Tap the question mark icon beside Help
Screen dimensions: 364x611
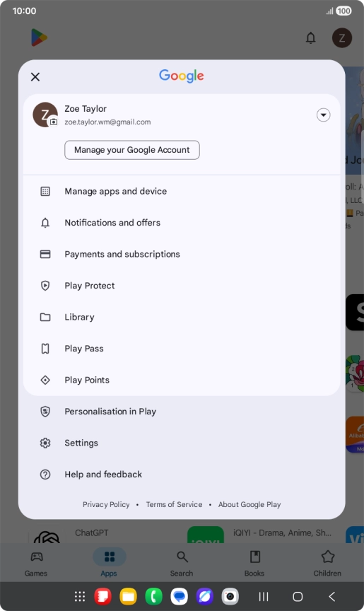pos(45,475)
